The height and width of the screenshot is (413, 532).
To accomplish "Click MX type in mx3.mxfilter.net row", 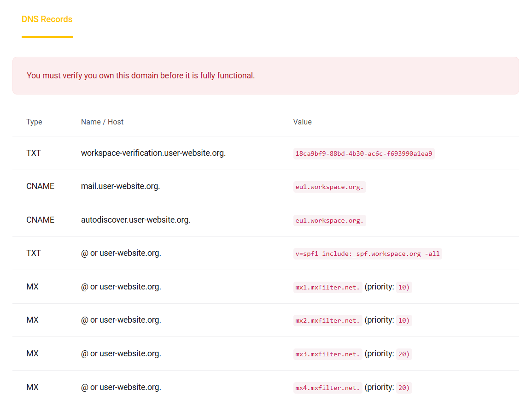I will [x=32, y=354].
